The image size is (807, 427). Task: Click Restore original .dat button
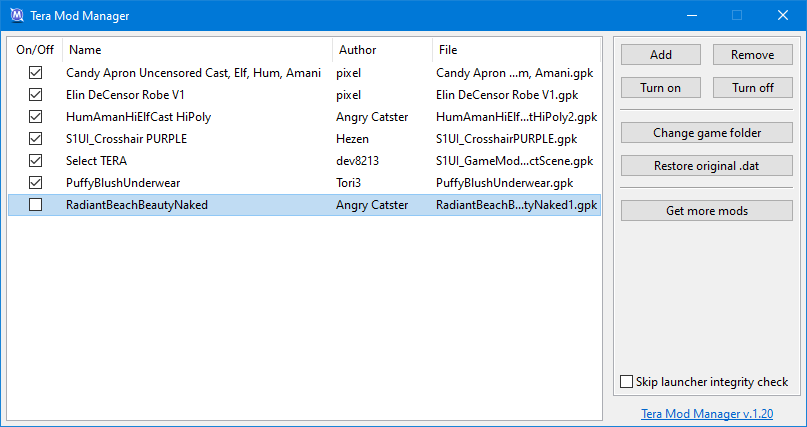coord(707,165)
